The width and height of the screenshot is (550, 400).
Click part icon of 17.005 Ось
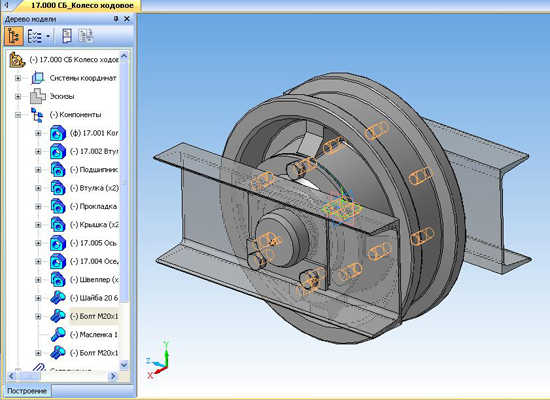pyautogui.click(x=58, y=243)
